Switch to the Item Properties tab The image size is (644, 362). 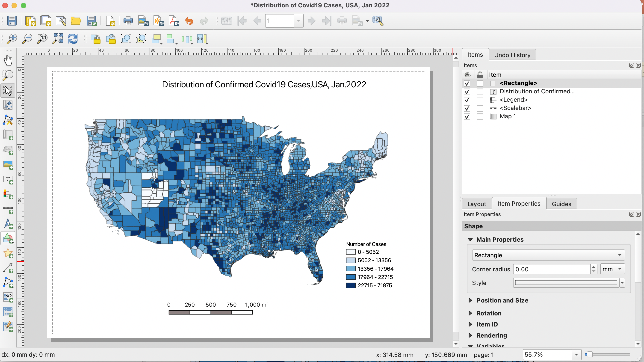519,204
